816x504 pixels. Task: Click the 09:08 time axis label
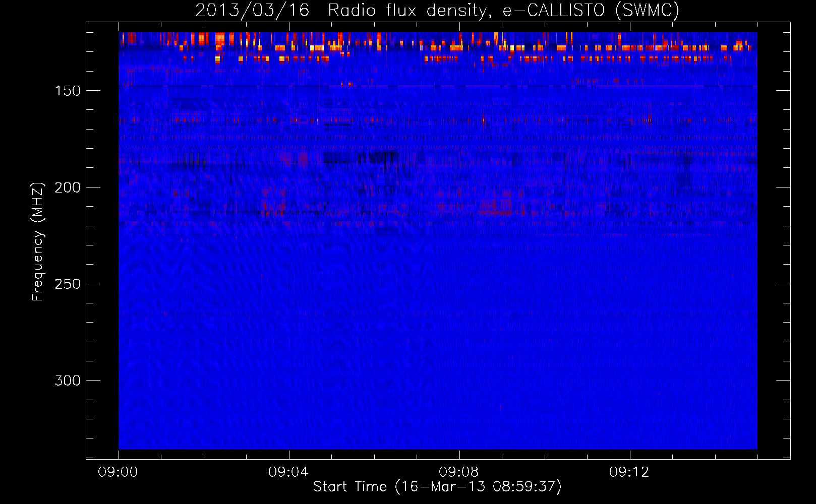[x=459, y=472]
